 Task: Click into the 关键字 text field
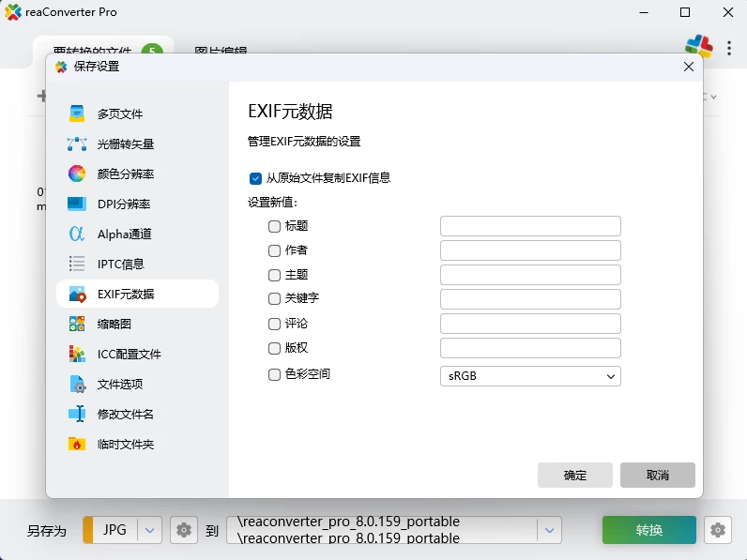(x=530, y=299)
